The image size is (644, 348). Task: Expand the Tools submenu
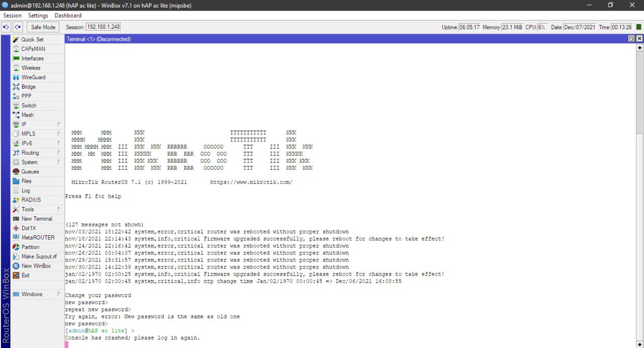click(59, 209)
